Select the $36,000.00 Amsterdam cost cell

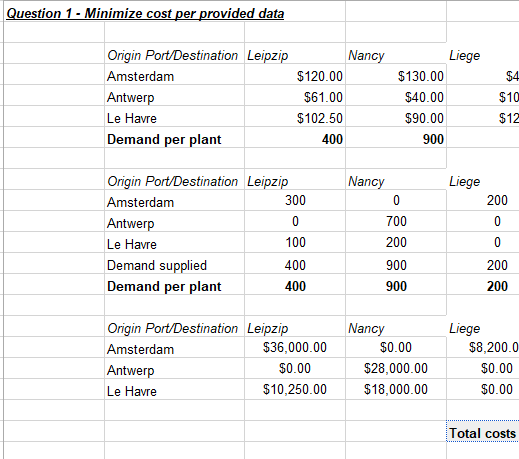pos(295,348)
